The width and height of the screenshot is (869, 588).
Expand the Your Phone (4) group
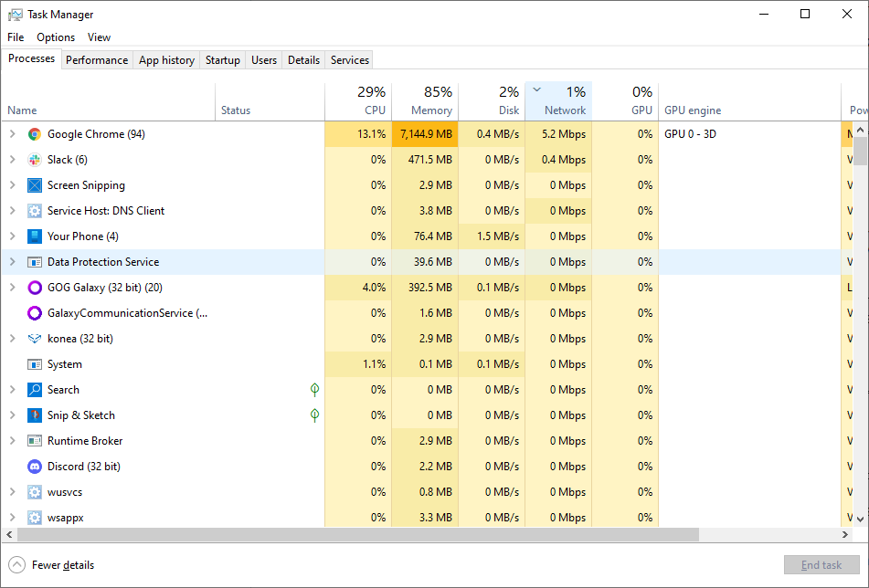(x=12, y=236)
